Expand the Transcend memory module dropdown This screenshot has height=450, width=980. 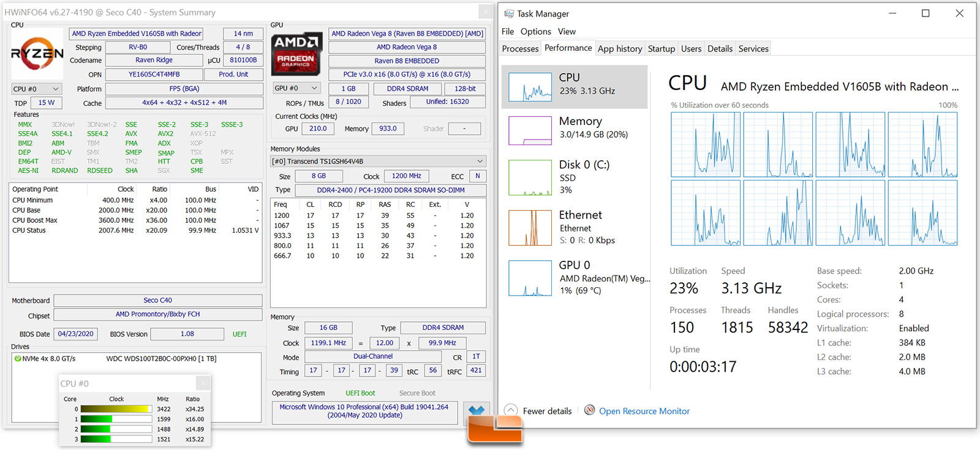click(379, 161)
